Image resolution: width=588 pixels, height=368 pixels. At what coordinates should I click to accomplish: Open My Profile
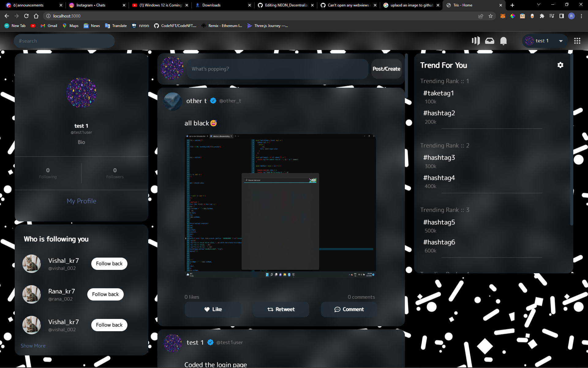(81, 201)
